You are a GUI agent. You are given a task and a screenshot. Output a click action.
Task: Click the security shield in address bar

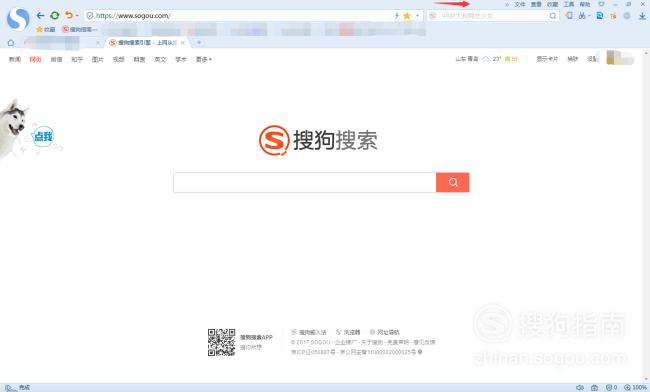point(90,16)
